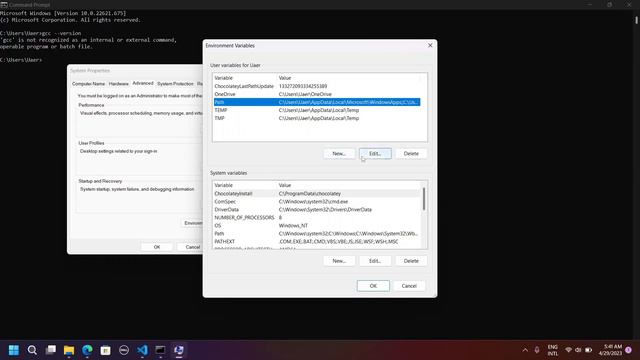
Task: Open Hardware tab in System Properties
Action: (119, 84)
